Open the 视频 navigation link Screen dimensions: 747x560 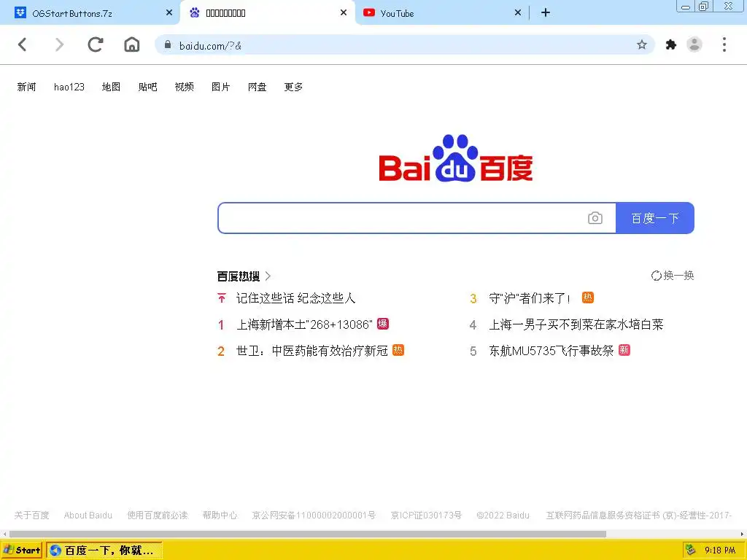coord(185,87)
